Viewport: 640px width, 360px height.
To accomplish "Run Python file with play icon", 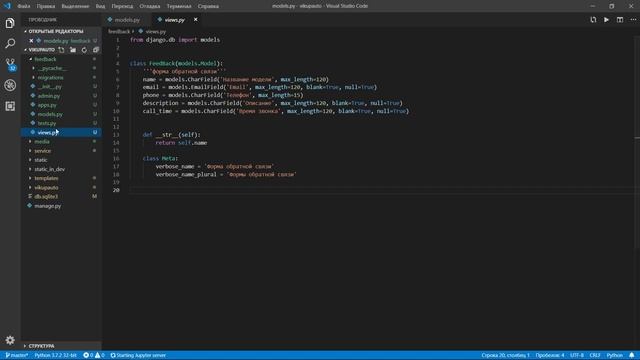I will point(607,20).
